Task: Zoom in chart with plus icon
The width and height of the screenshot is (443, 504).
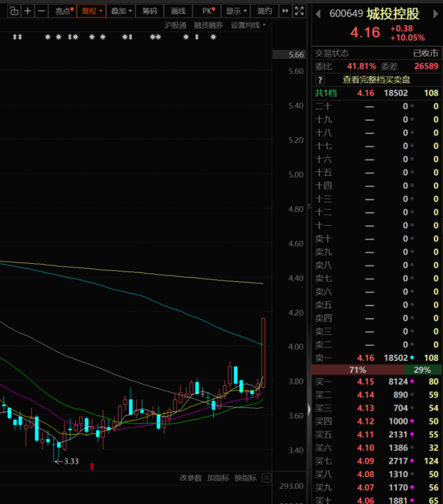Action: coord(28,11)
